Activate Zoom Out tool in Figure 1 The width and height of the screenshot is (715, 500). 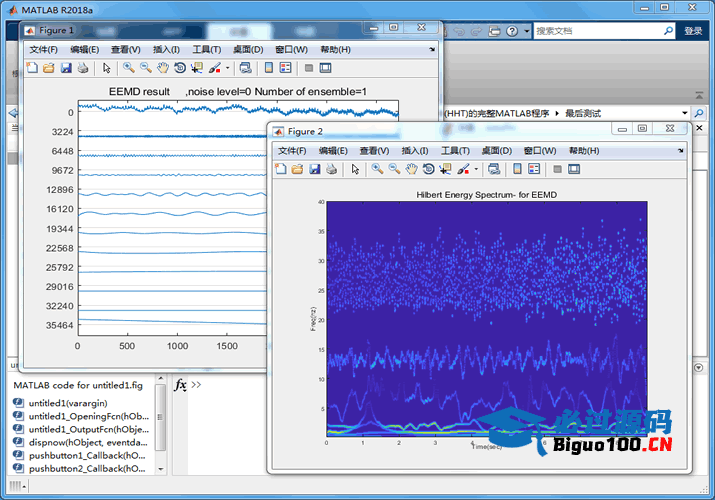coord(145,68)
